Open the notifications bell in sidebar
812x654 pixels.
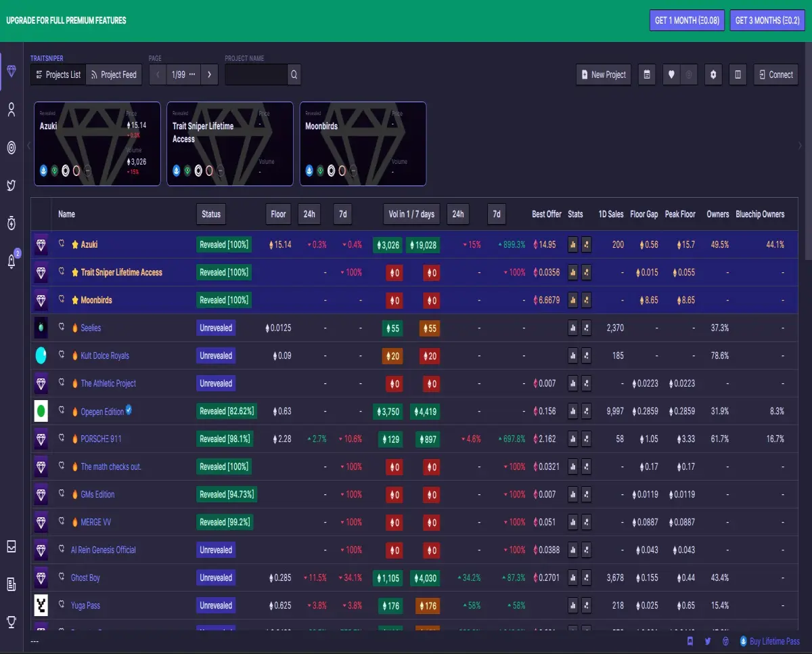(12, 261)
